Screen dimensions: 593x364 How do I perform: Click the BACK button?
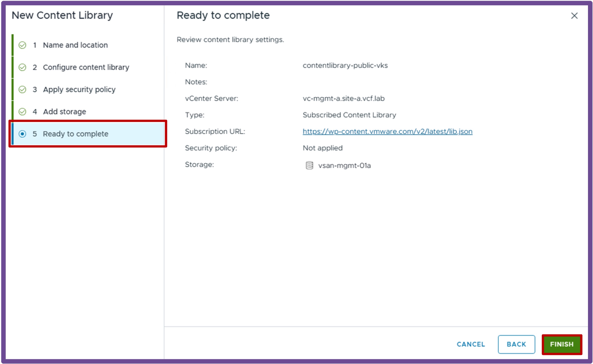coord(516,344)
